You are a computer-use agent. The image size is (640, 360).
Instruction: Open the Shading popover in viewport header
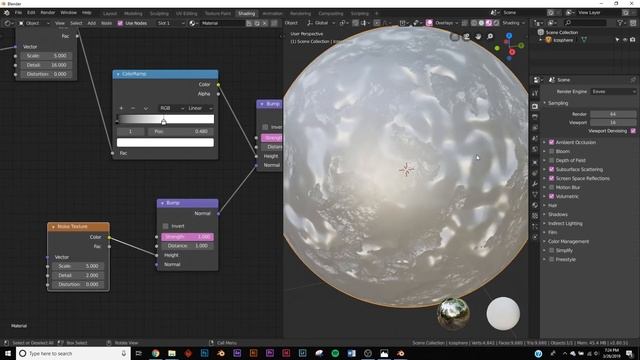point(513,23)
